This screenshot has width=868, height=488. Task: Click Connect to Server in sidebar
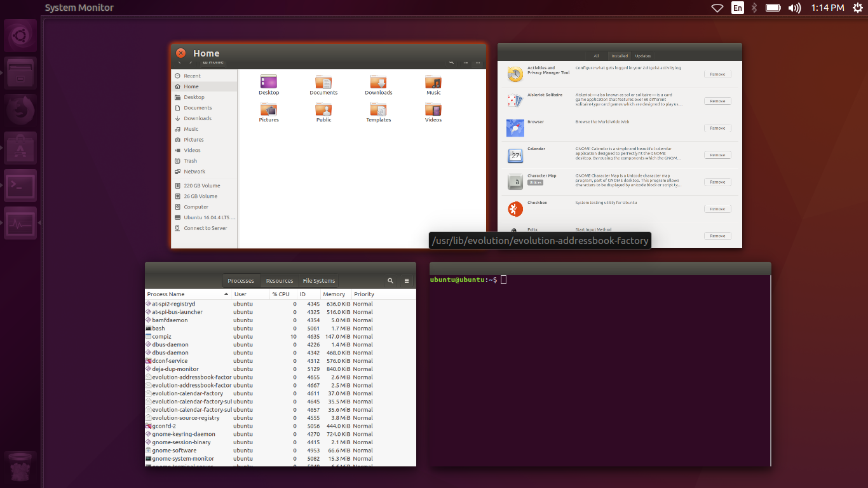coord(204,228)
